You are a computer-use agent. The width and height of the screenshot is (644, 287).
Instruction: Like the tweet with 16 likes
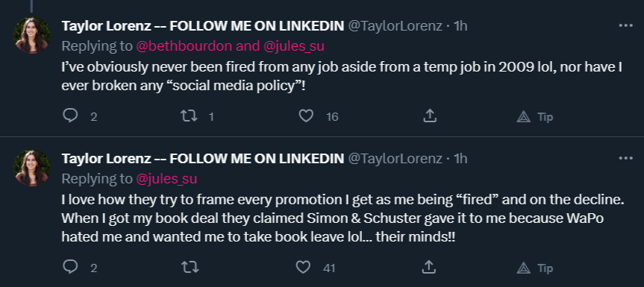click(x=306, y=116)
